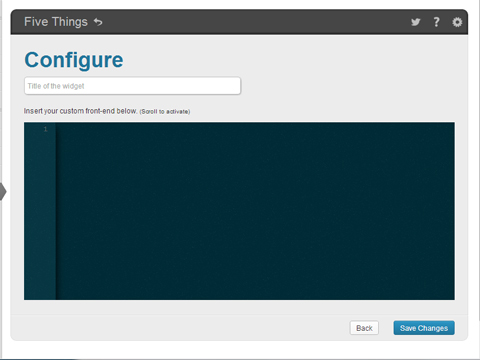Click the Five Things header title
480x360 pixels.
56,22
